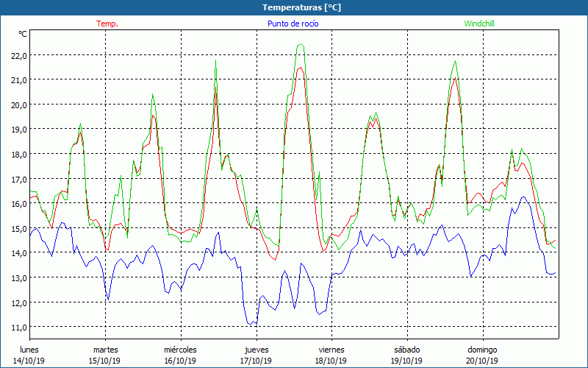Click the red temperature peak on sábado
This screenshot has height=368, width=588.
tap(455, 78)
